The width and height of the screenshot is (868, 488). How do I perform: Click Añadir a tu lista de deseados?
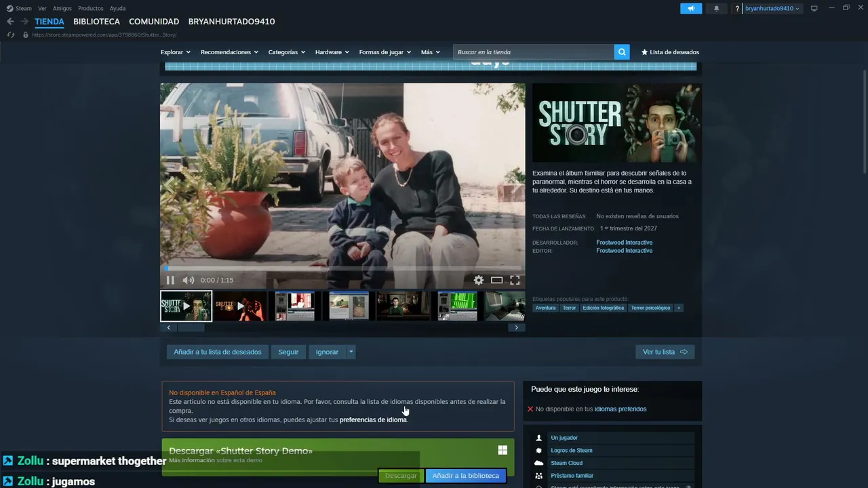(218, 352)
